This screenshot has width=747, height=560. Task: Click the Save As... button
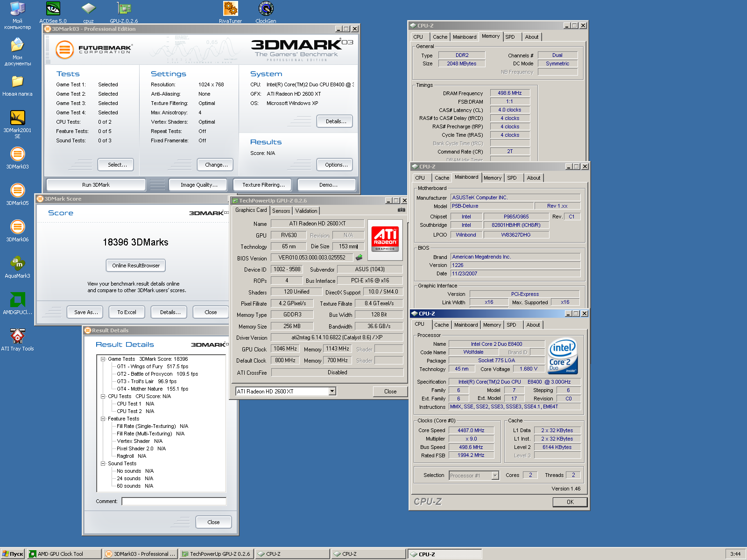(86, 312)
